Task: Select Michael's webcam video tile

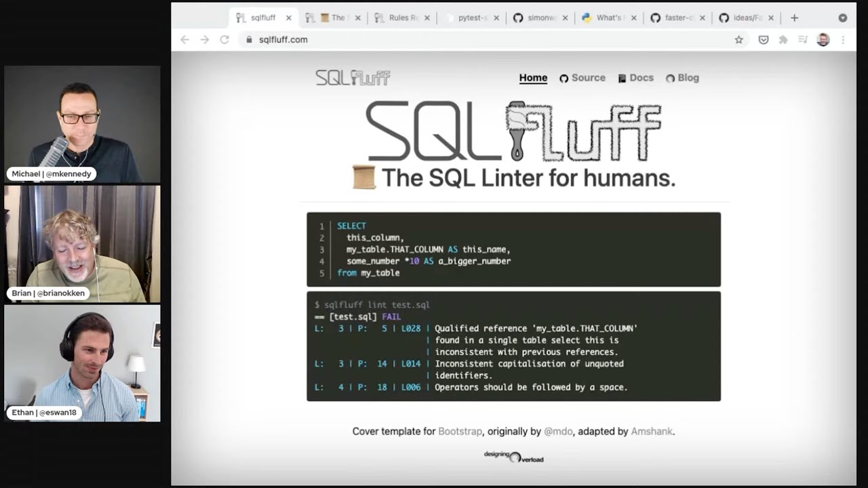Action: [82, 124]
